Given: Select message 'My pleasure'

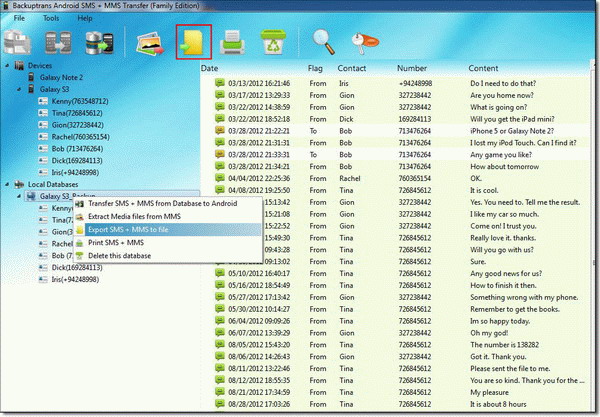Looking at the screenshot, I should pos(489,392).
